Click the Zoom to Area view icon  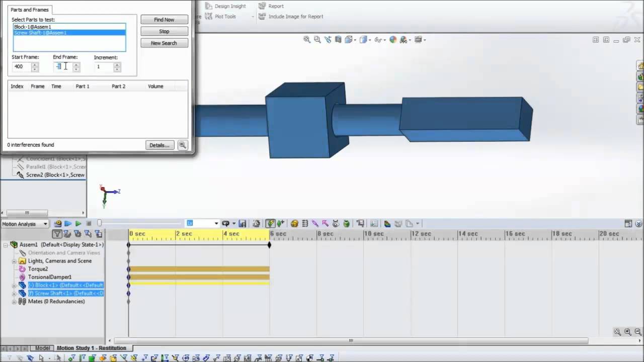pyautogui.click(x=317, y=40)
